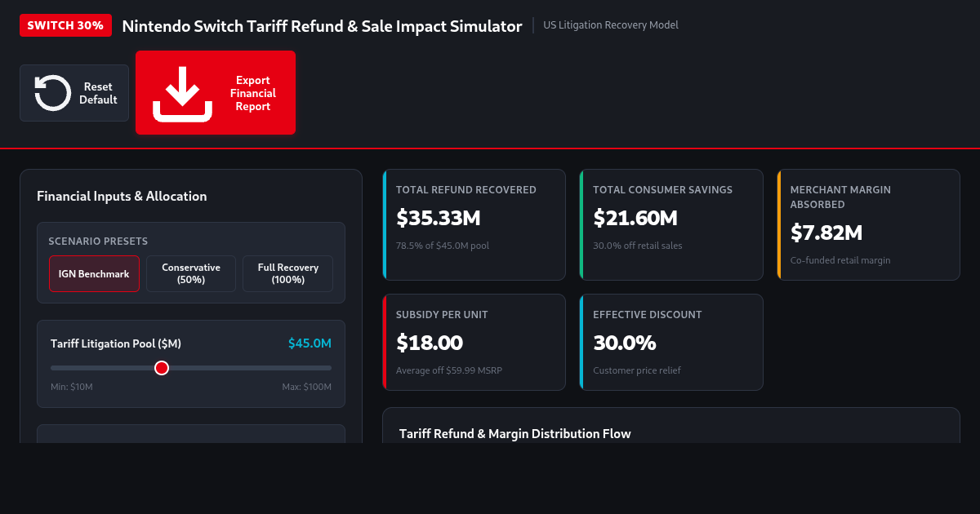Image resolution: width=980 pixels, height=514 pixels.
Task: Click '30.0% off retail sales' caption
Action: tap(638, 246)
